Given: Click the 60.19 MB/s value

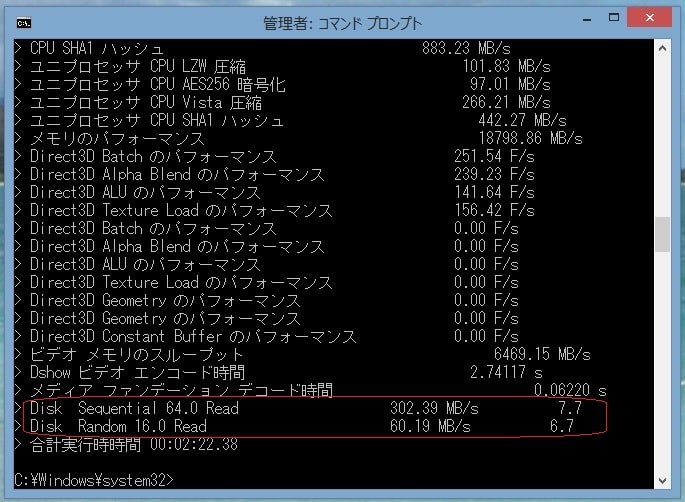Looking at the screenshot, I should [430, 426].
